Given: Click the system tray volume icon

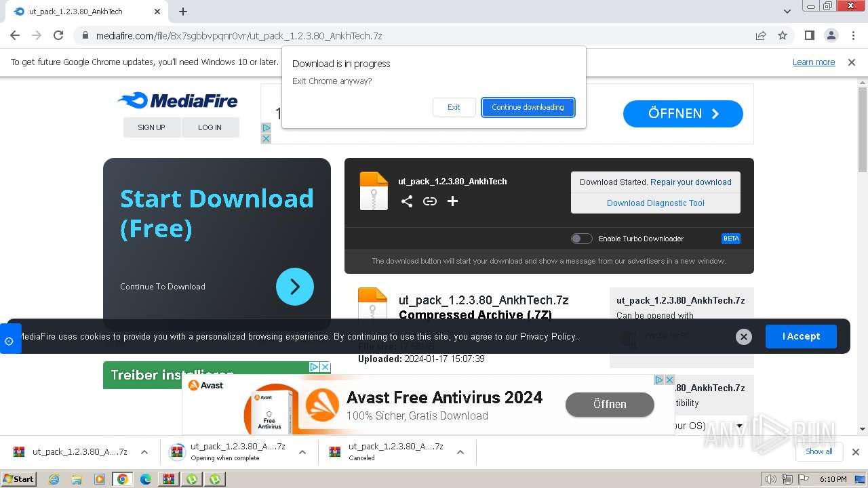Looking at the screenshot, I should (x=771, y=479).
